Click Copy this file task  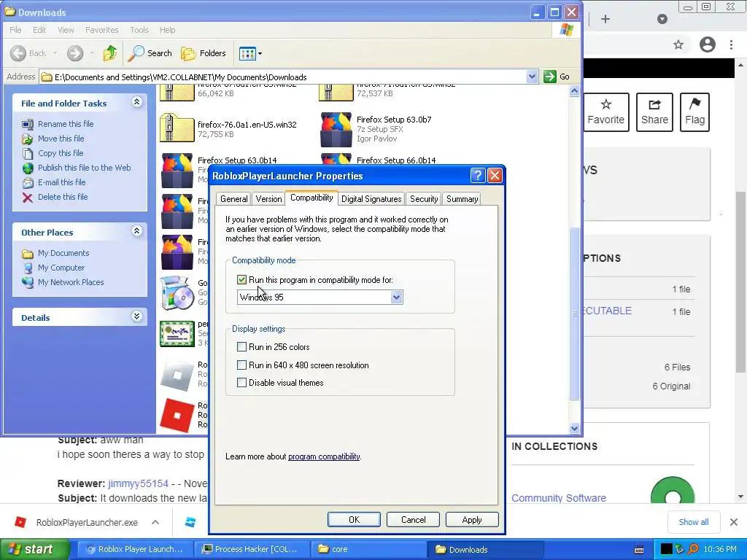tap(61, 153)
